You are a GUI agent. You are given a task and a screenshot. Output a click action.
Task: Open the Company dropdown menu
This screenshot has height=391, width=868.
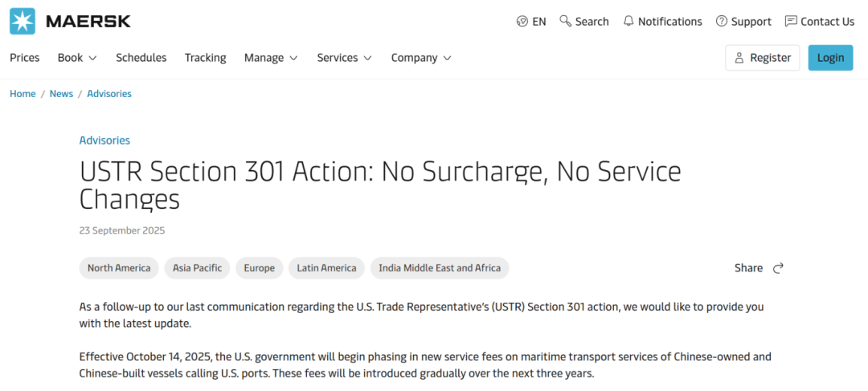click(x=421, y=58)
